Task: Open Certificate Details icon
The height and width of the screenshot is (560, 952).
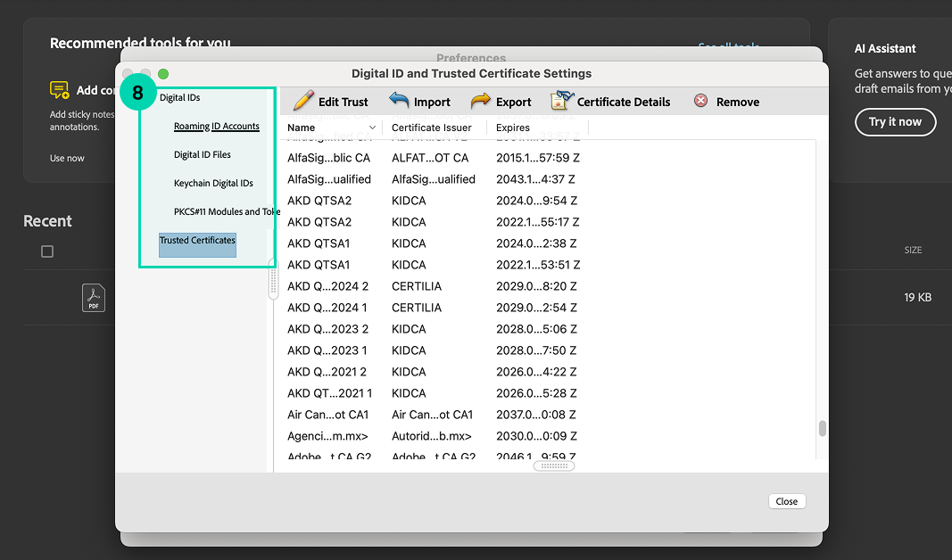Action: pyautogui.click(x=562, y=101)
